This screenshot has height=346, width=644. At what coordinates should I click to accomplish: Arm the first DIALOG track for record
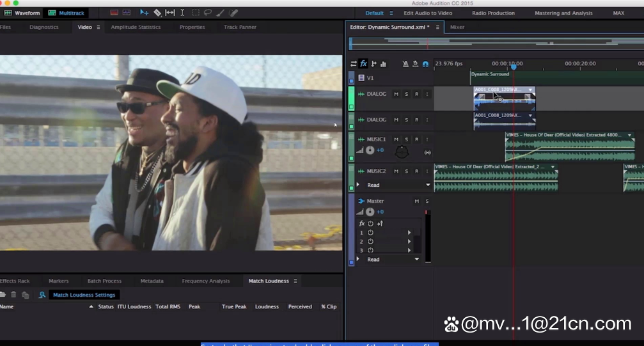point(416,94)
